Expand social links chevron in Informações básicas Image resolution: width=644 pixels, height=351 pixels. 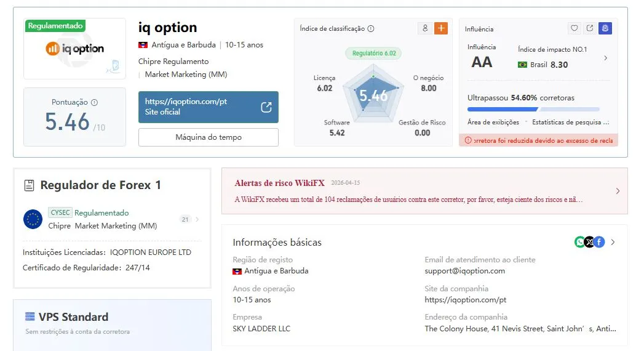point(613,242)
